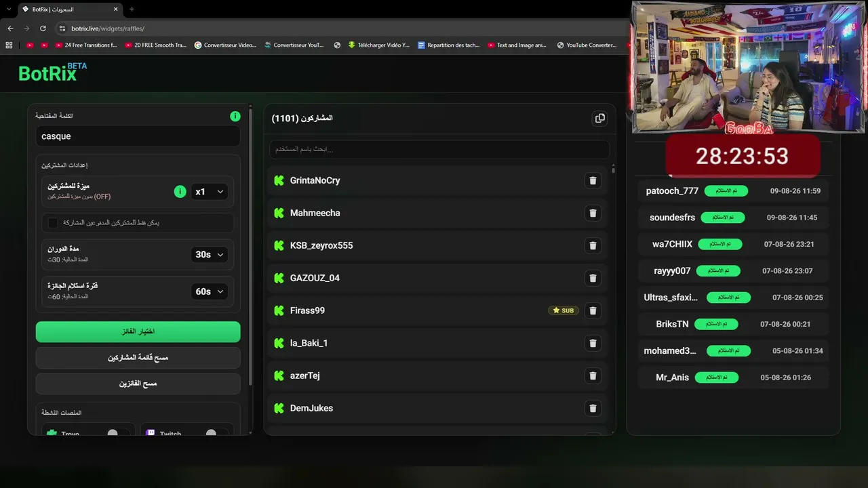Click the timestamp 07-08-26 00:25

coord(797,298)
